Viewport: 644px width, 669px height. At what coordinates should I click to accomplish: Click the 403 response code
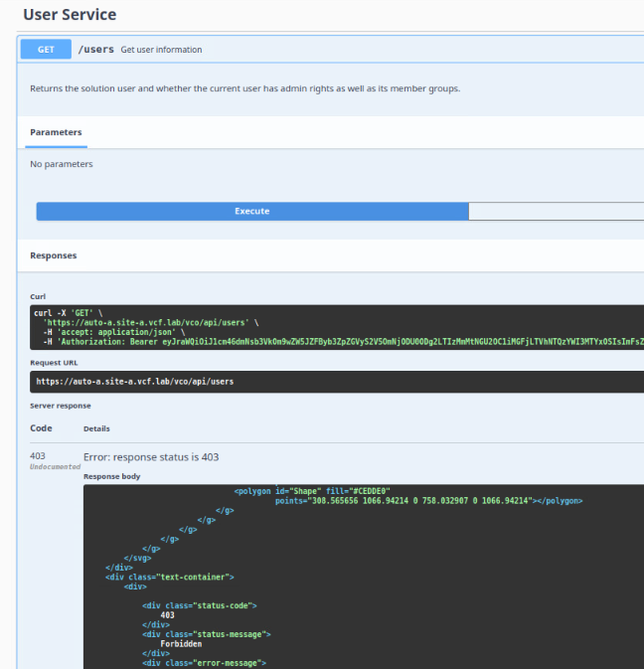(40, 456)
